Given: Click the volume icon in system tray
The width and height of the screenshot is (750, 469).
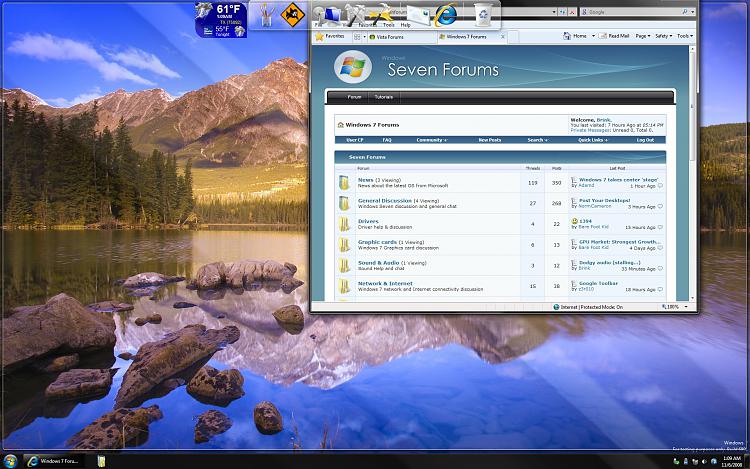Looking at the screenshot, I should pos(706,461).
